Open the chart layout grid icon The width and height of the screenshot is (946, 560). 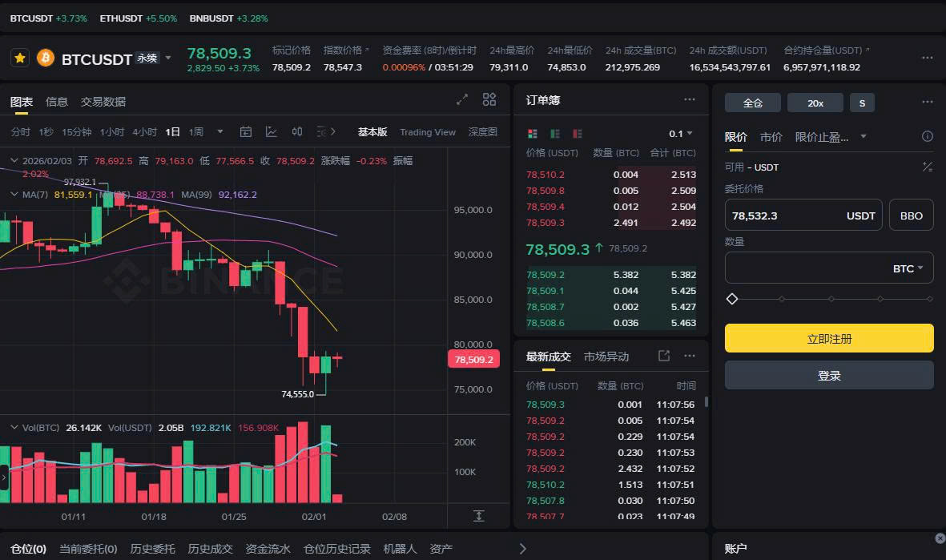click(489, 99)
